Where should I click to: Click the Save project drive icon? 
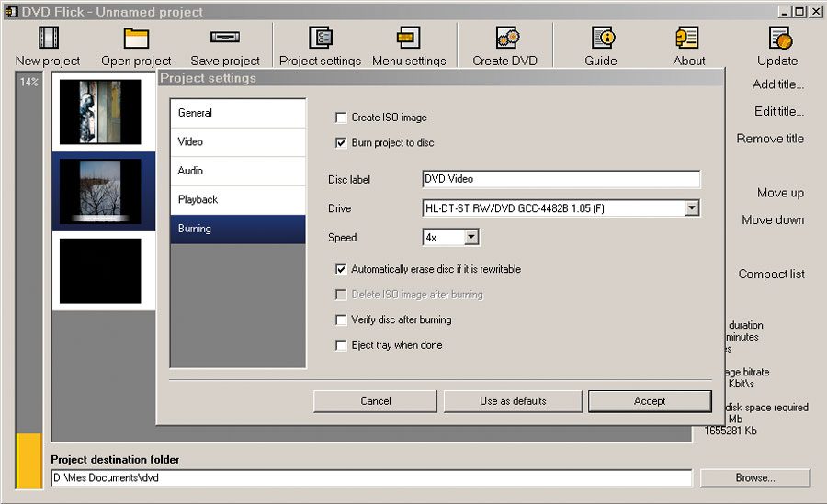(225, 37)
